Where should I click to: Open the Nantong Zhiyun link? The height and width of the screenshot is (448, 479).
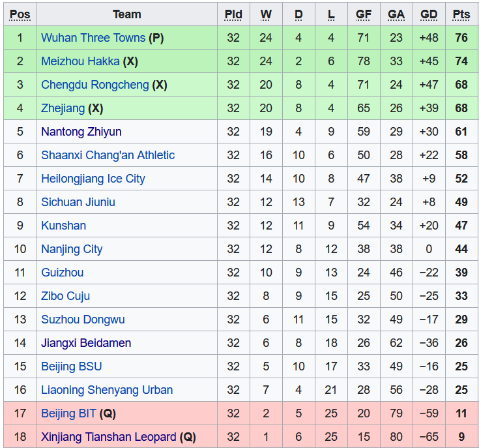tap(81, 132)
